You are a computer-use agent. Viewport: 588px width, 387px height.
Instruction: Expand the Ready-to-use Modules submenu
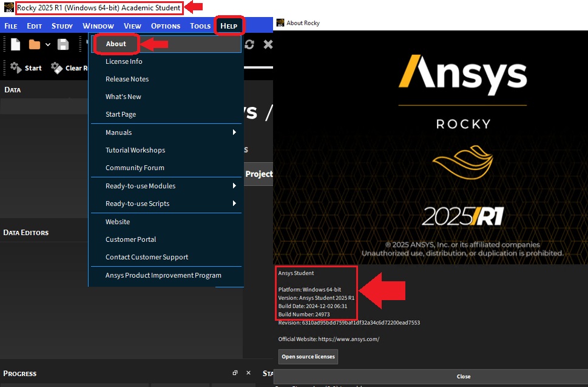[x=166, y=186]
